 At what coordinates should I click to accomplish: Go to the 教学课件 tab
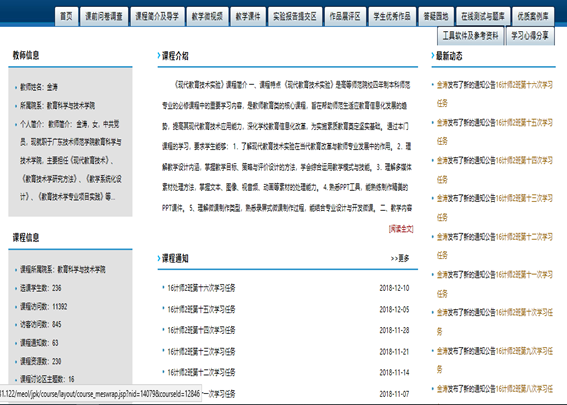[248, 16]
